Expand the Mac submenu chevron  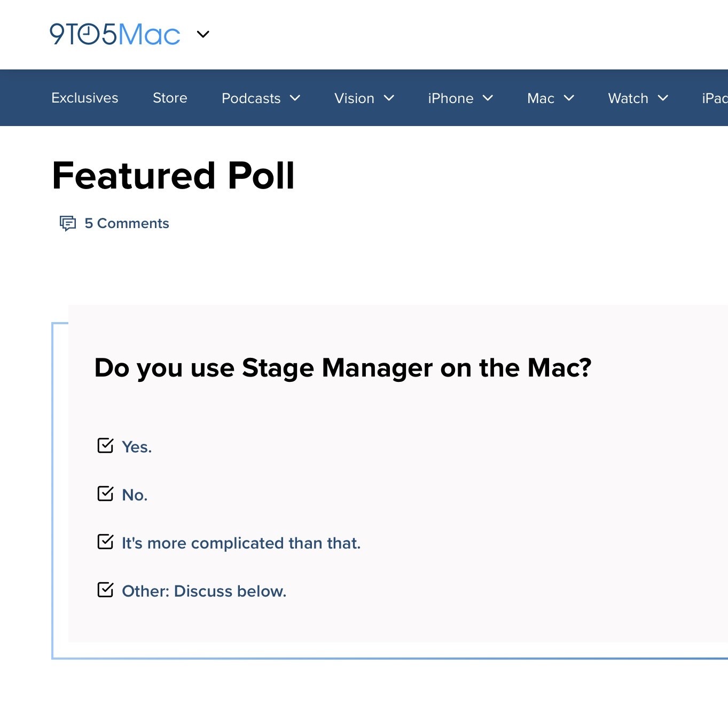[x=569, y=98]
